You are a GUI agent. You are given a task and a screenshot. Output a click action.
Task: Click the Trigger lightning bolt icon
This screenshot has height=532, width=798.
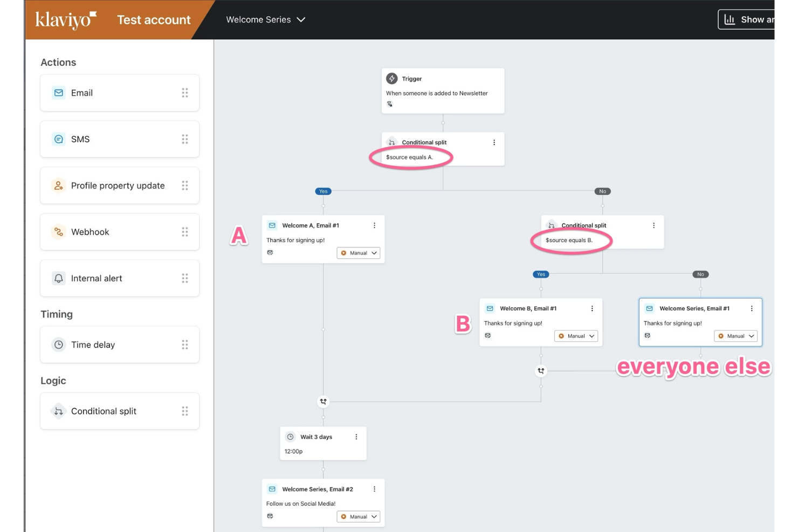click(391, 78)
